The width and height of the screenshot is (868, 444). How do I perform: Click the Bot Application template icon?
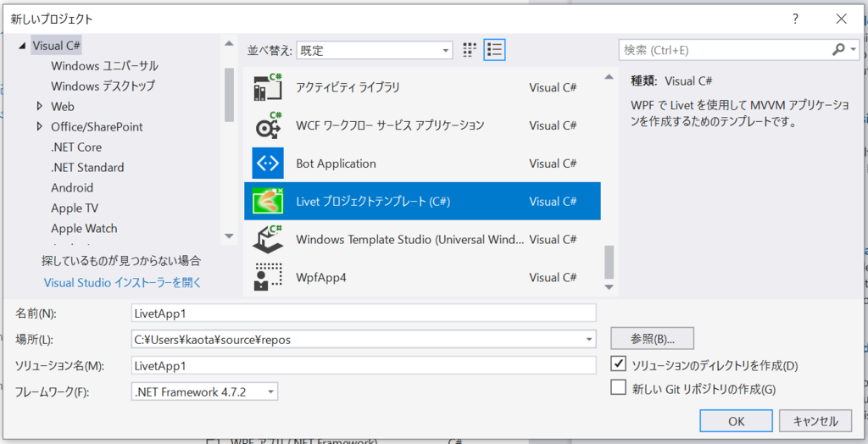tap(268, 164)
